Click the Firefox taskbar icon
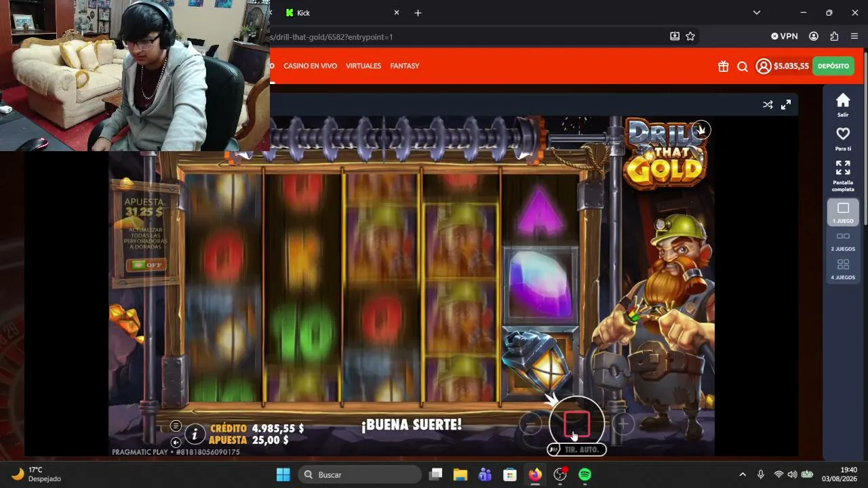 (x=535, y=474)
